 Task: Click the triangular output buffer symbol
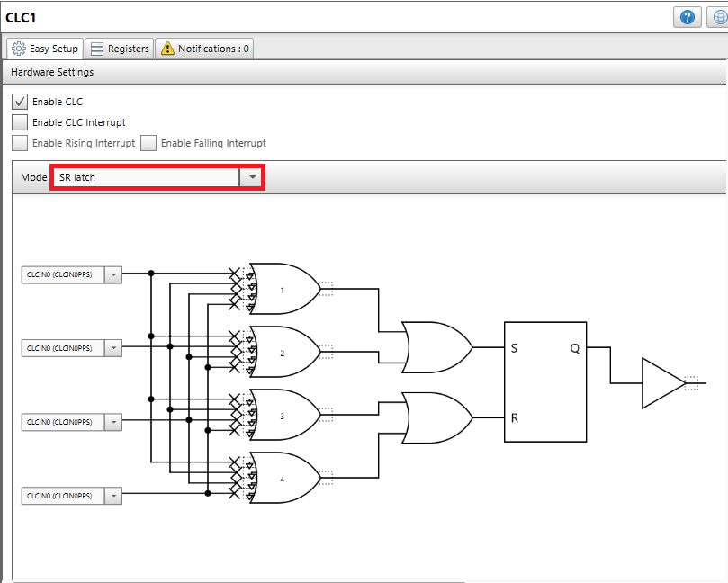(660, 382)
